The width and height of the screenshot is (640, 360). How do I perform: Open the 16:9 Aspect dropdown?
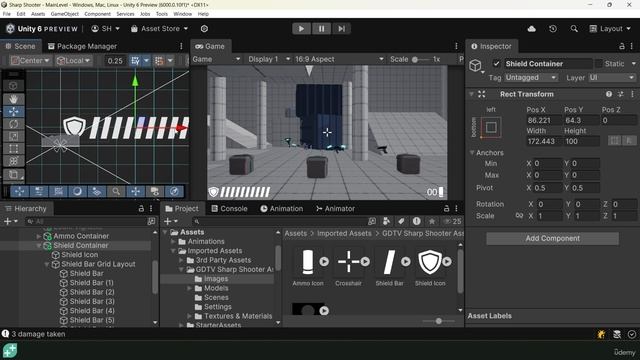339,59
